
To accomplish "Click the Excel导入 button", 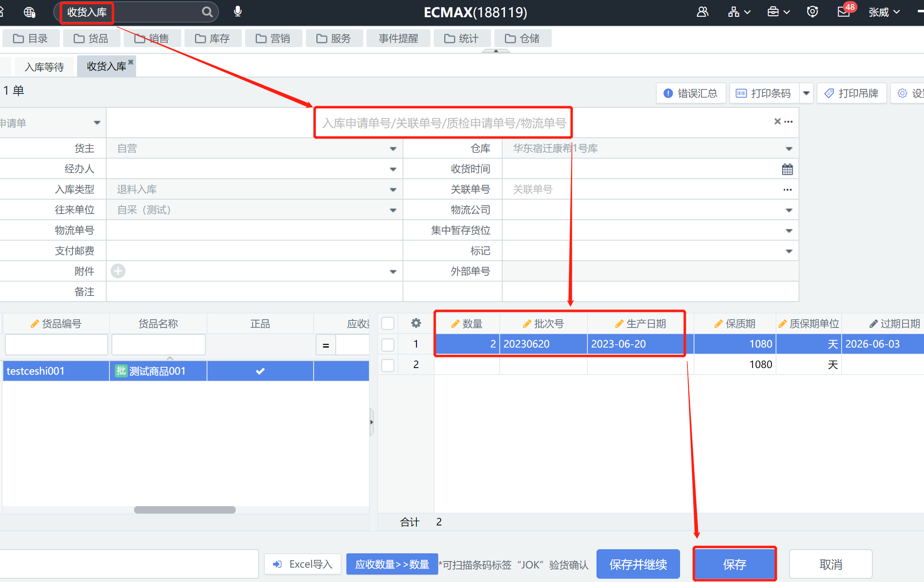I will point(303,564).
